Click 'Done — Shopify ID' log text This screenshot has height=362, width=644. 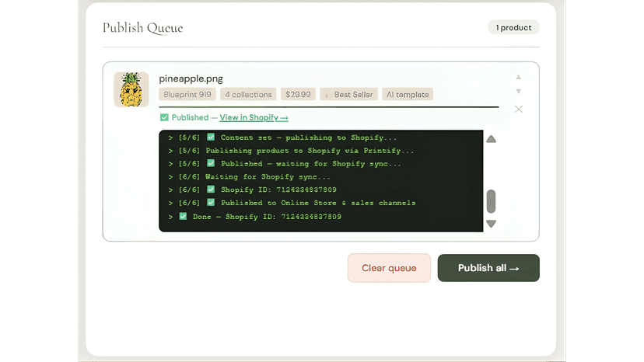[267, 216]
